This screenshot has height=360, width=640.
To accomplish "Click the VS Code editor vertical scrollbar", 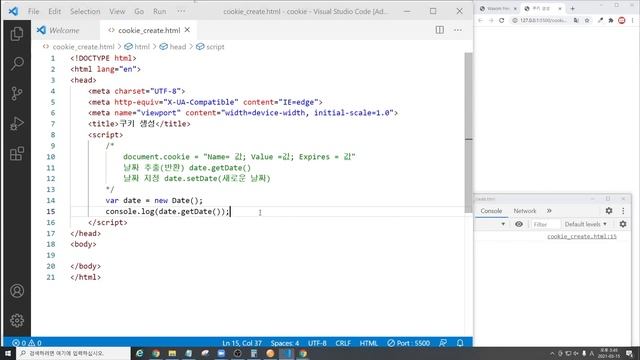I will pyautogui.click(x=468, y=133).
